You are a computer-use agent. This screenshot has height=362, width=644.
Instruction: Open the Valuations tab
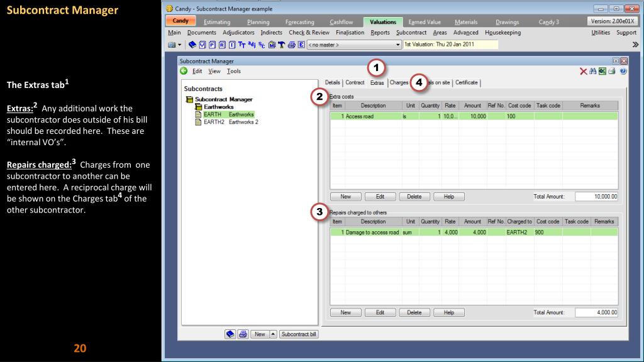383,22
